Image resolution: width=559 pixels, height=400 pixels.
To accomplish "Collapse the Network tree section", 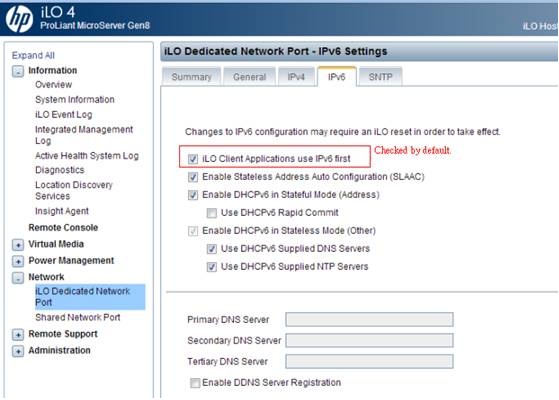I will coord(18,277).
